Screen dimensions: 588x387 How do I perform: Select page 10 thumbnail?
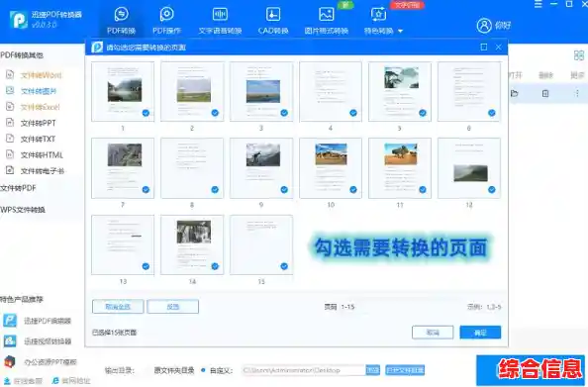[x=331, y=168]
